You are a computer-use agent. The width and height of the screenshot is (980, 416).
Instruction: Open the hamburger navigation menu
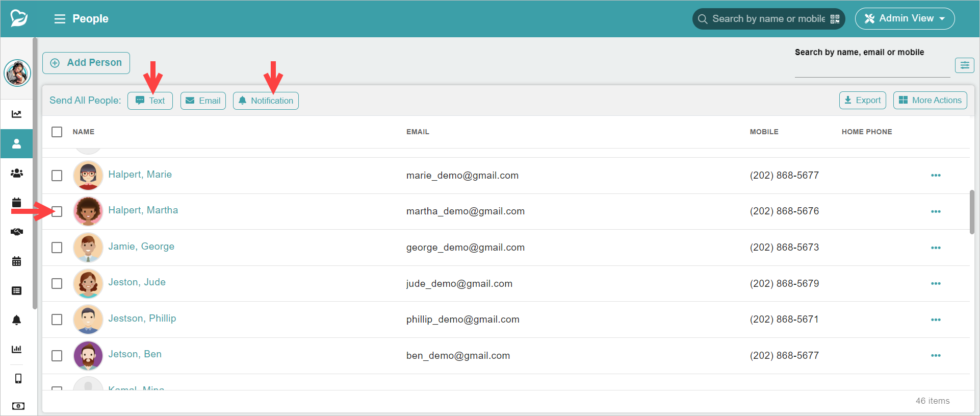(x=60, y=19)
